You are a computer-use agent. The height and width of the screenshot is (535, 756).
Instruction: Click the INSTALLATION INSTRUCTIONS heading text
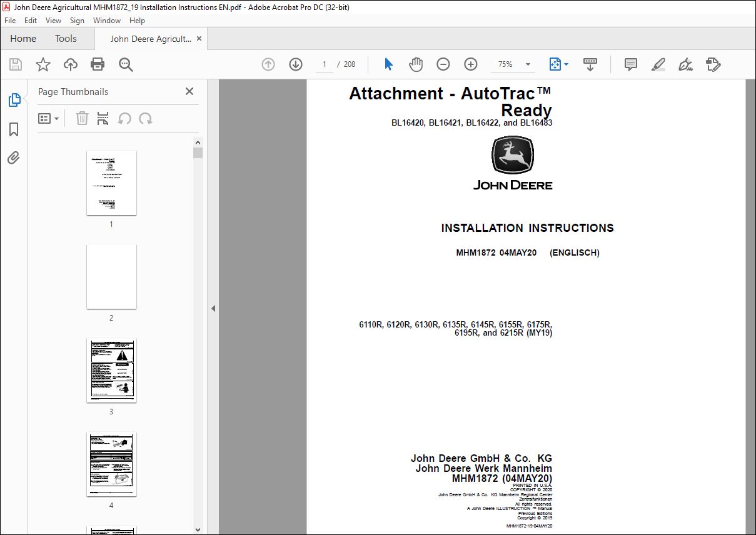527,228
